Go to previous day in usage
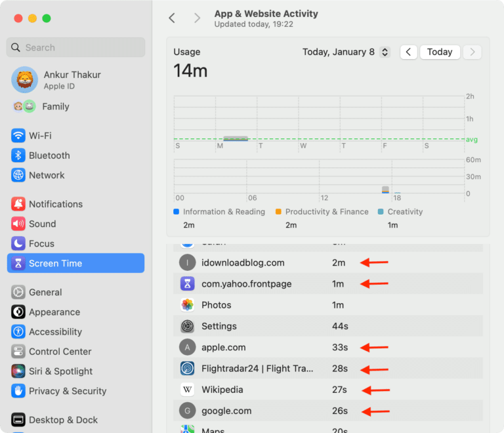 click(409, 52)
